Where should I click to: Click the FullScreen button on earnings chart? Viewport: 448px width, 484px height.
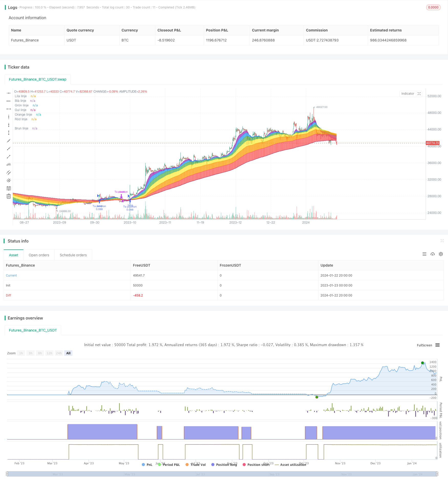pos(424,345)
